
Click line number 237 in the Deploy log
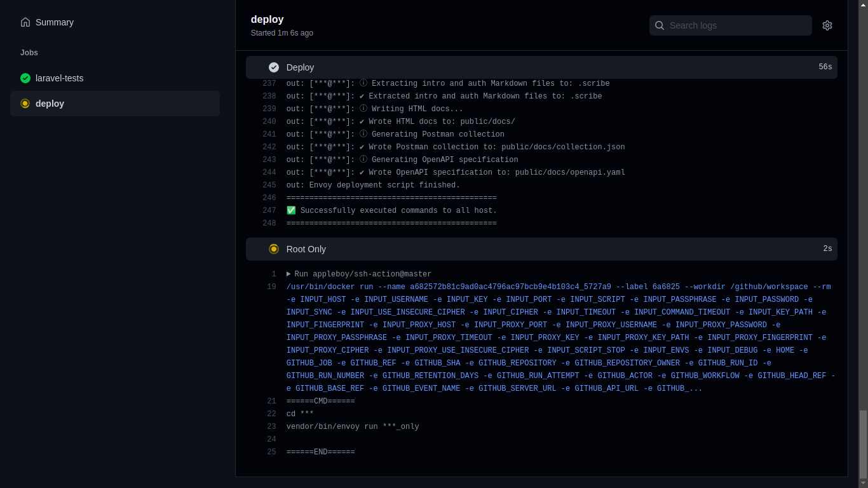point(269,83)
